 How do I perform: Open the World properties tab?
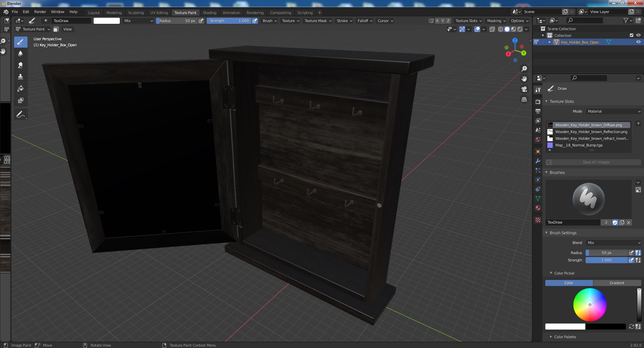click(x=538, y=139)
